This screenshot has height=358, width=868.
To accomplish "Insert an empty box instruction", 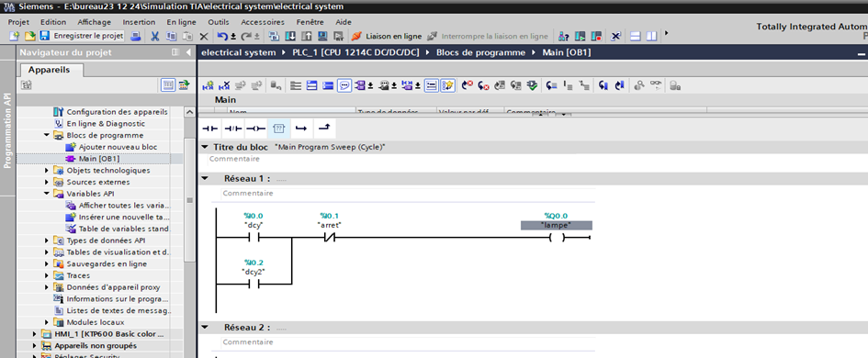I will point(279,129).
